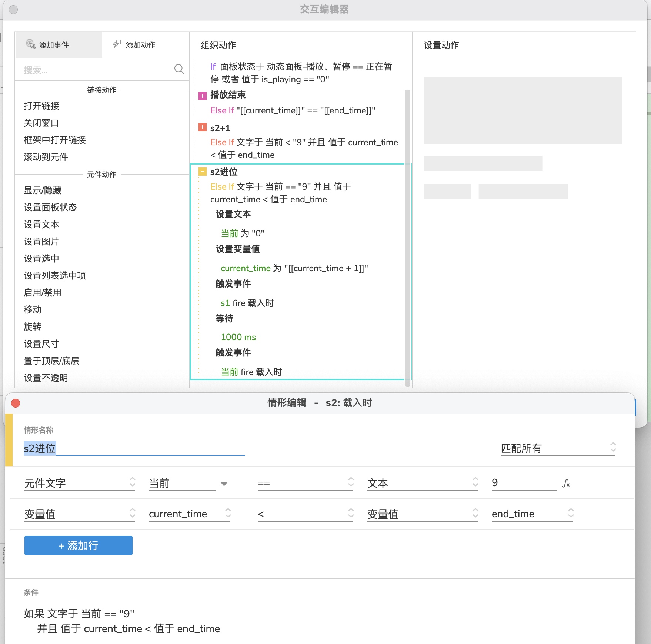
Task: Open the 文本 value type dropdown
Action: 423,483
